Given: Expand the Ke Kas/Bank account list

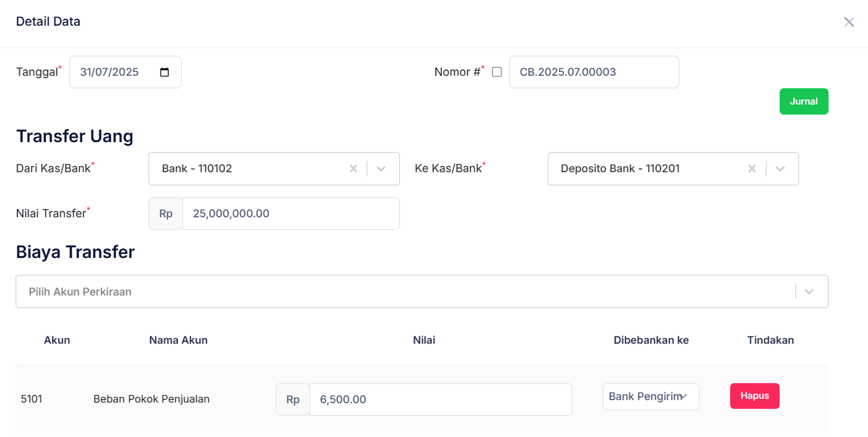Looking at the screenshot, I should tap(780, 168).
